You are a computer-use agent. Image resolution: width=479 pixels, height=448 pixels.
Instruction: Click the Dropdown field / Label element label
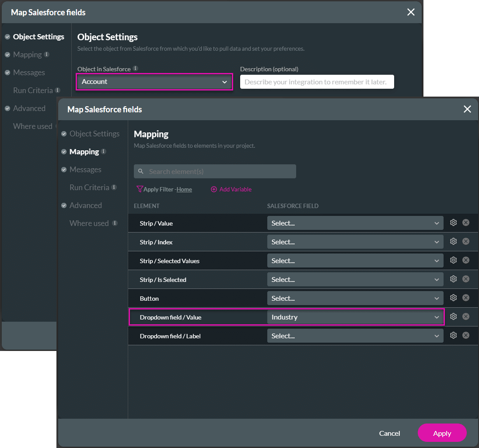(170, 336)
